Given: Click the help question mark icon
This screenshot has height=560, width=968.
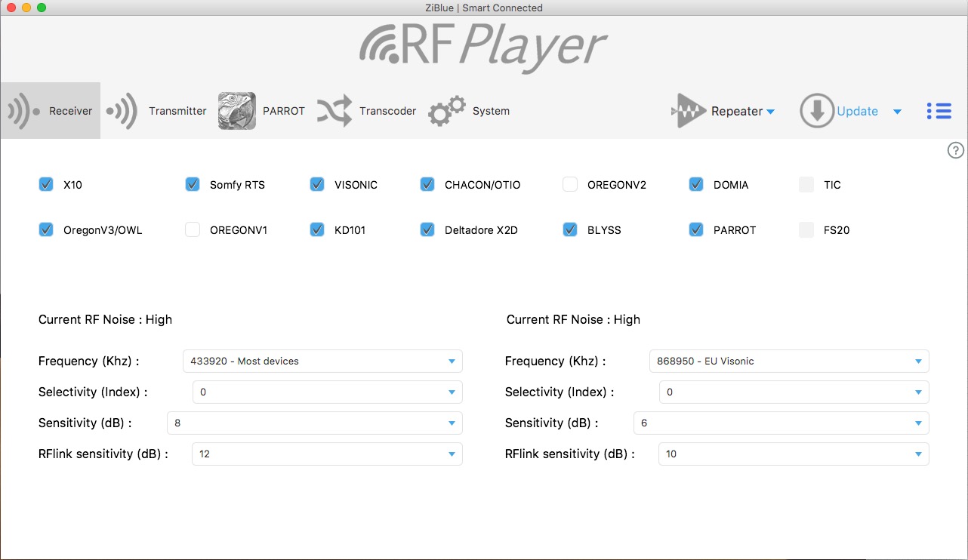Looking at the screenshot, I should click(x=955, y=150).
